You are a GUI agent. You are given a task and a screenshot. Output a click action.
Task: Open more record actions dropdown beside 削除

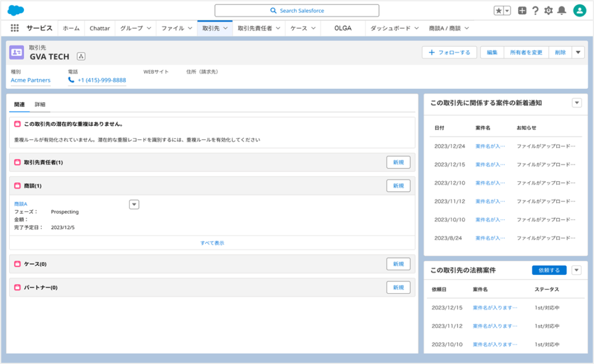click(x=578, y=52)
